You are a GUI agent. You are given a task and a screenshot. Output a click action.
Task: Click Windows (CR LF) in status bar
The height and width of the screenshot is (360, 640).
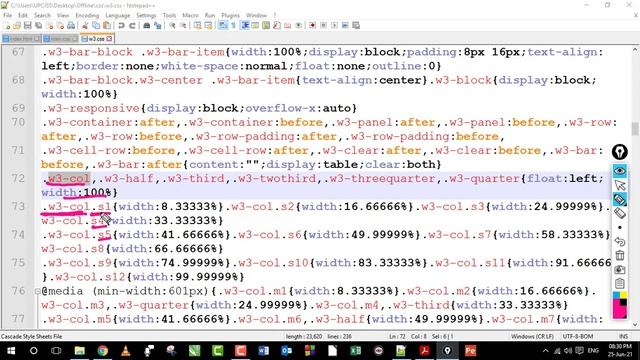point(532,336)
